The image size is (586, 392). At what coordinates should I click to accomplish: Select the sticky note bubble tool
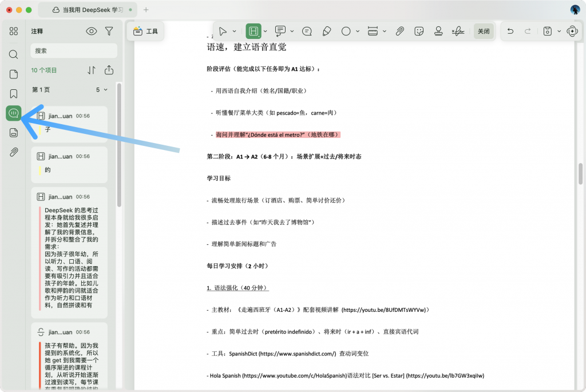307,31
